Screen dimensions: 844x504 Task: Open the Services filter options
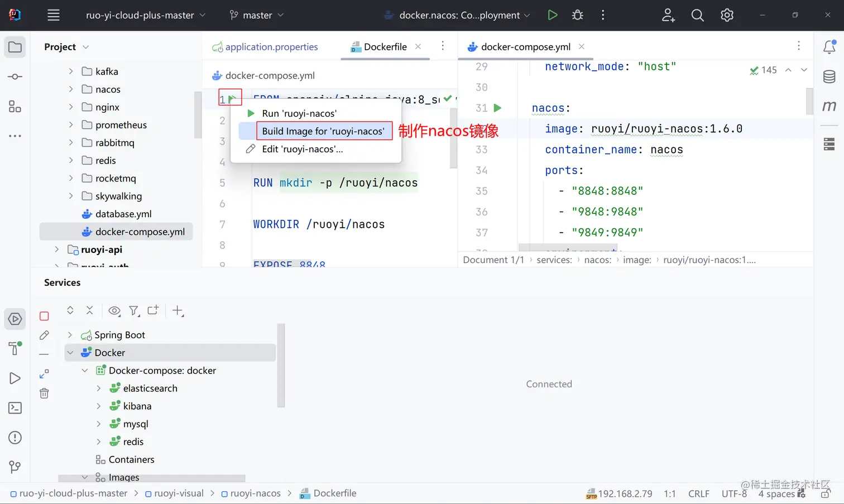[134, 311]
